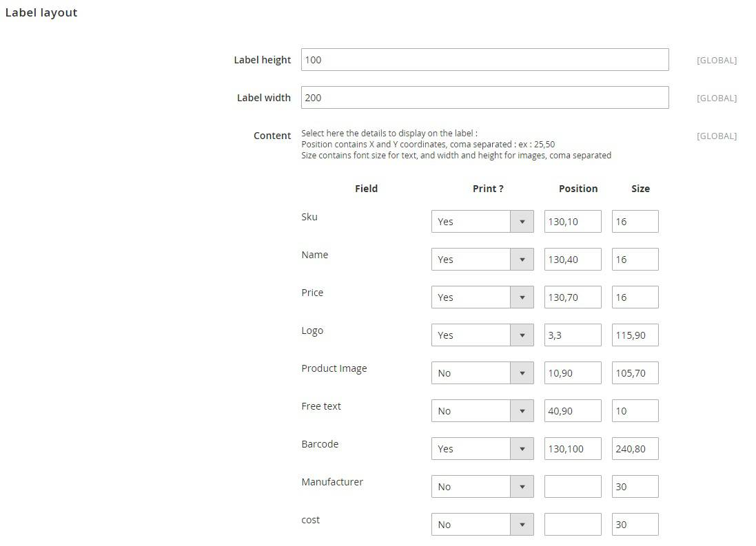Open the Sku Print dropdown

pos(482,221)
